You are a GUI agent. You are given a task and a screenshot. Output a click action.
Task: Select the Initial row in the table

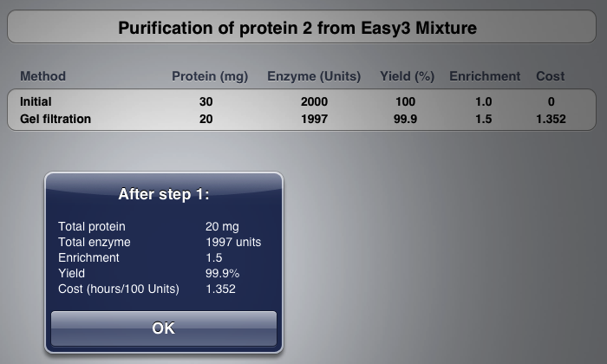(302, 101)
